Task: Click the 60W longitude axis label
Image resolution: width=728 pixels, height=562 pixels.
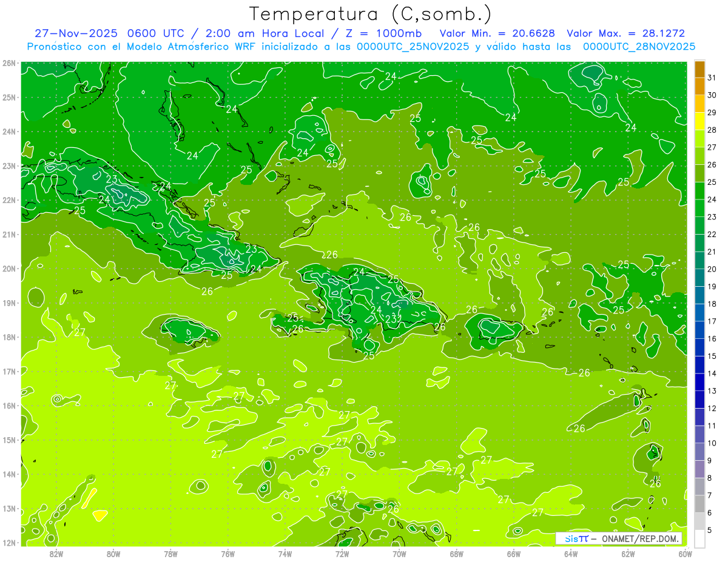Action: pyautogui.click(x=685, y=554)
